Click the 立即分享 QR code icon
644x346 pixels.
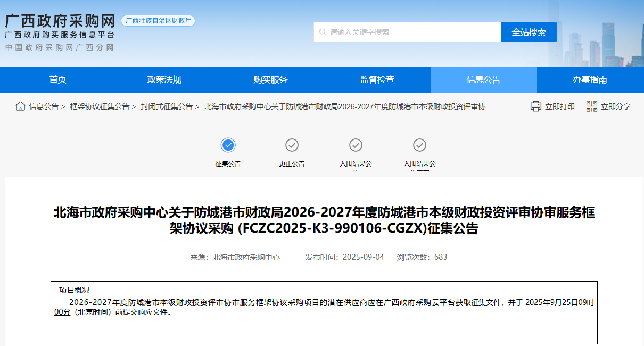591,106
